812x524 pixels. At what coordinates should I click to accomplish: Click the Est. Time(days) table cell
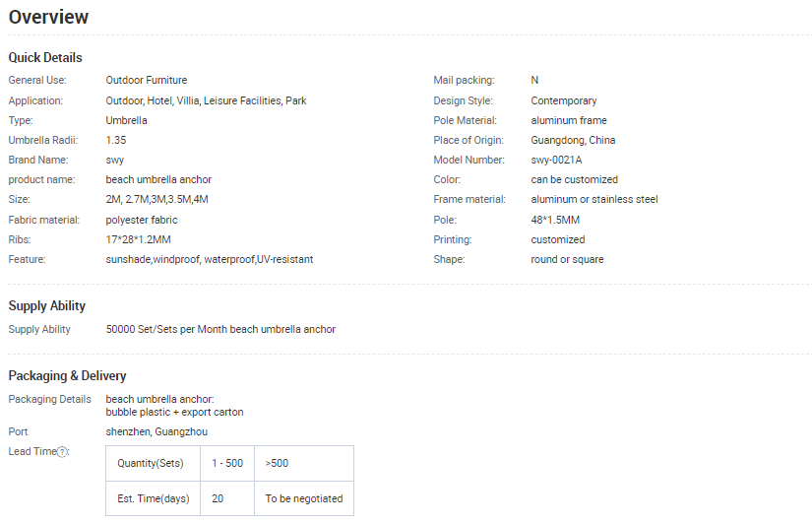point(153,498)
